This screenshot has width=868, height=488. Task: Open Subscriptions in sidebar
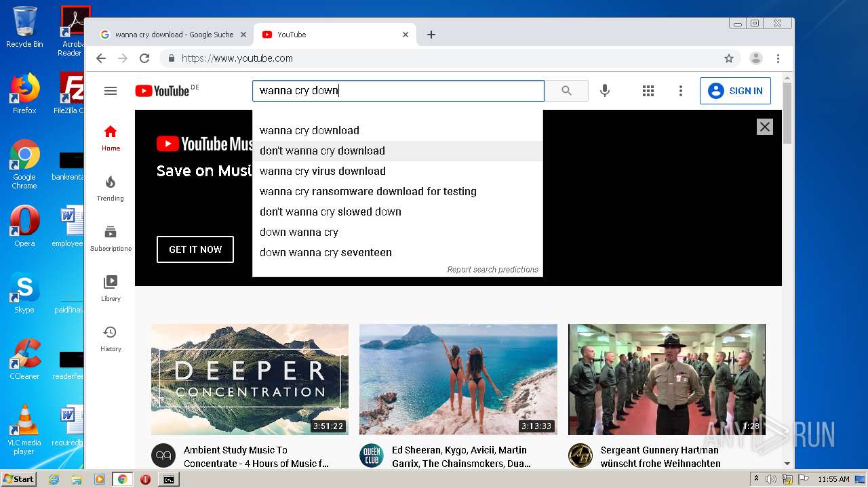(111, 238)
